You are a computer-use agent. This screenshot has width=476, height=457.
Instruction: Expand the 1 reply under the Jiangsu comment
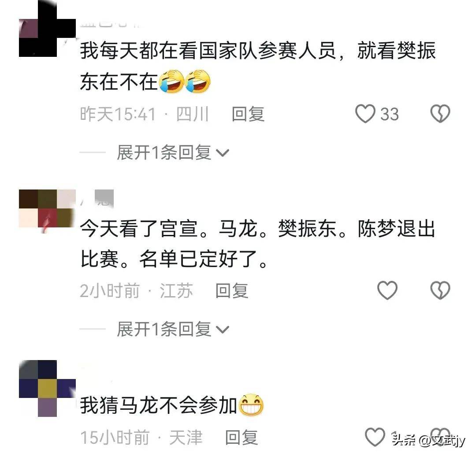click(173, 329)
